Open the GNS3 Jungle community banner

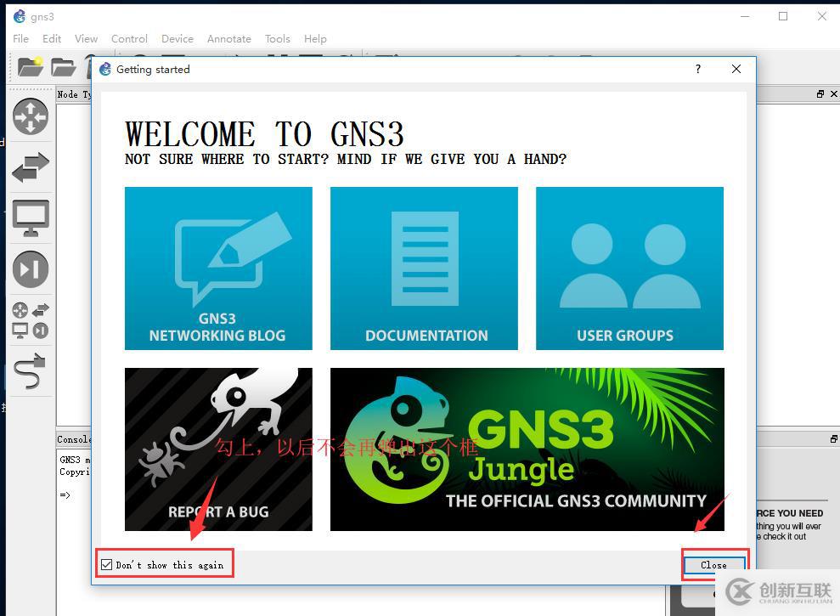pos(527,449)
